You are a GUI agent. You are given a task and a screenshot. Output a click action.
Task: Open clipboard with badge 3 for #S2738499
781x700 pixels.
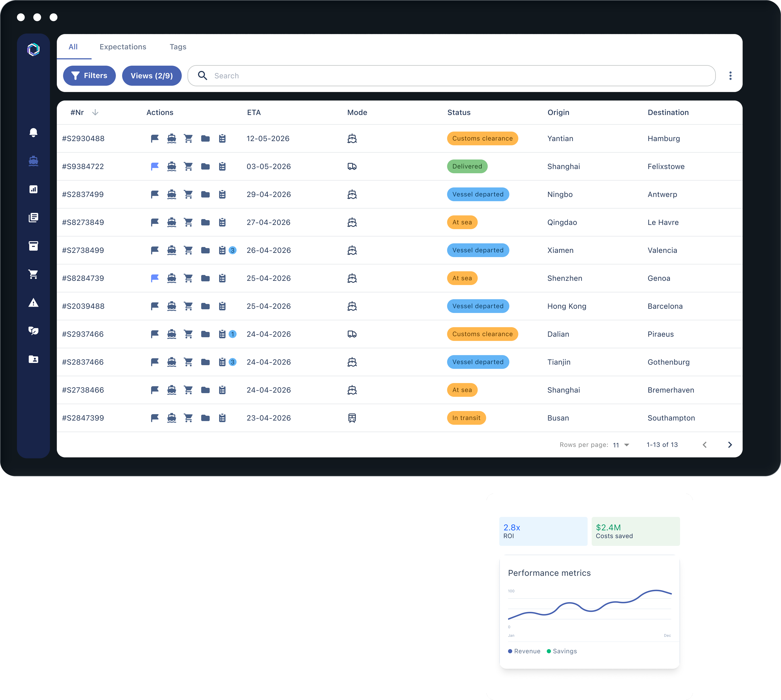coord(223,250)
